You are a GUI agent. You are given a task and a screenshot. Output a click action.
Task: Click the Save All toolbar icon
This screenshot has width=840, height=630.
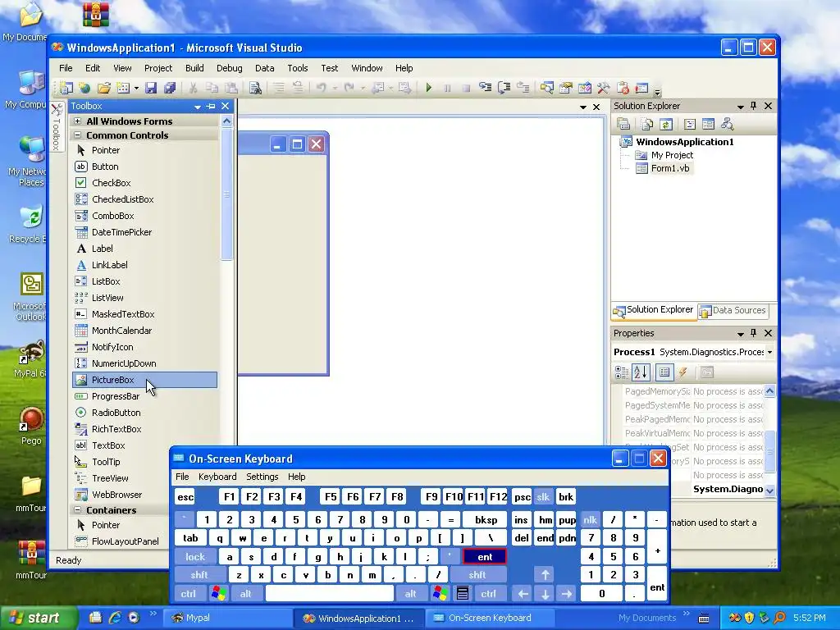(170, 87)
